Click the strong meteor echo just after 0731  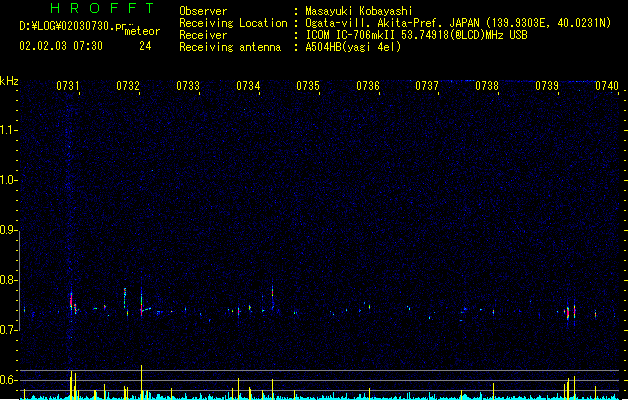pyautogui.click(x=71, y=301)
